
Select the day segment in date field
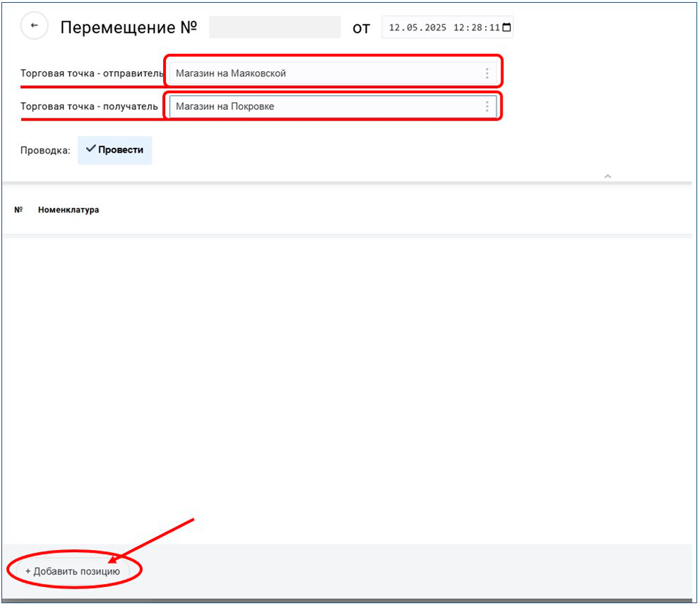[394, 28]
